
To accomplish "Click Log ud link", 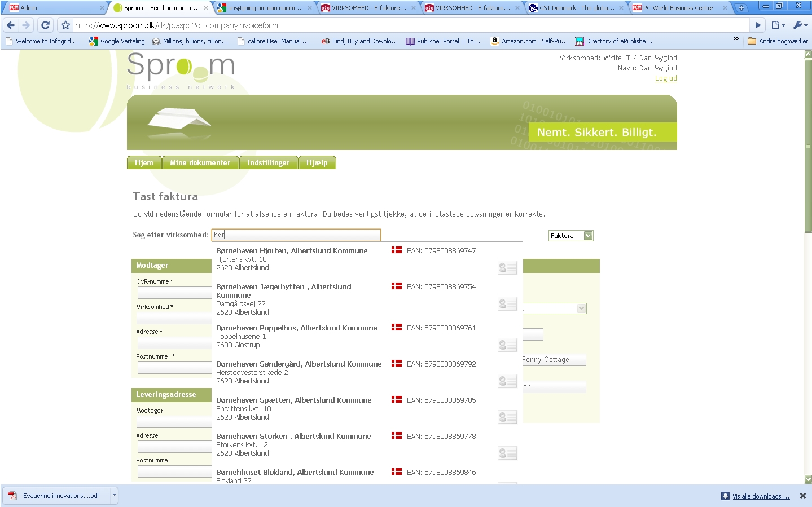I will 666,78.
